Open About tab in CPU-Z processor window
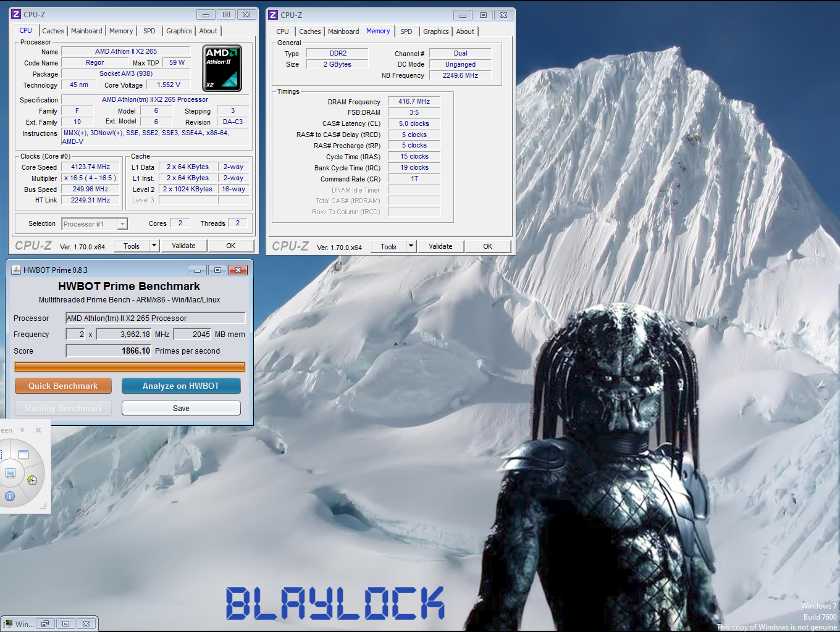 pos(208,31)
